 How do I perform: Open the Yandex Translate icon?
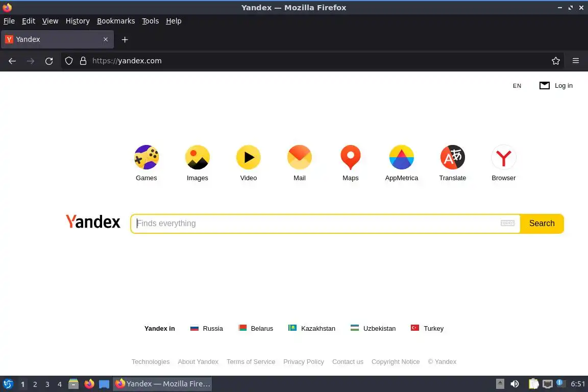452,157
